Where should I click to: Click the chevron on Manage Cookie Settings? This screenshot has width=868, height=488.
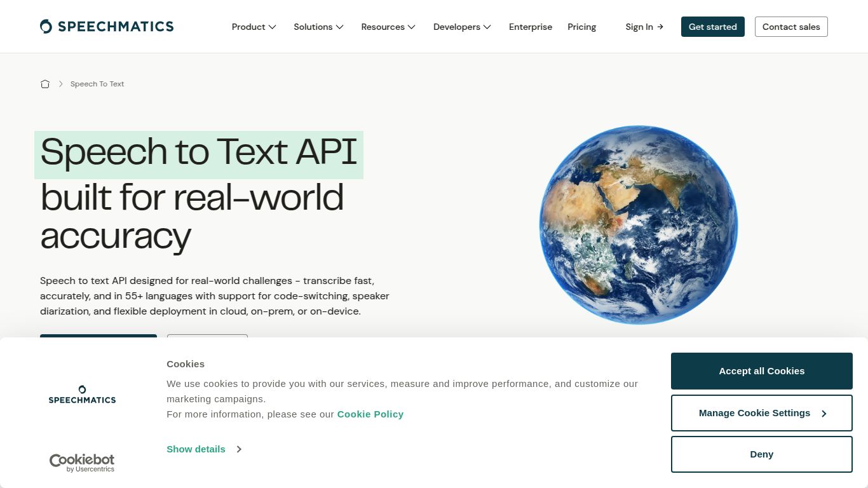tap(824, 413)
